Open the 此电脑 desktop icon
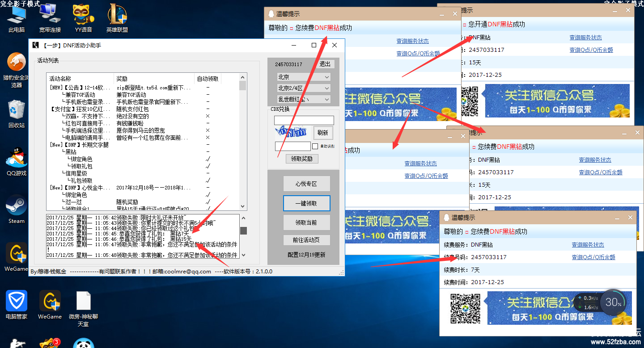This screenshot has width=644, height=348. (x=17, y=18)
